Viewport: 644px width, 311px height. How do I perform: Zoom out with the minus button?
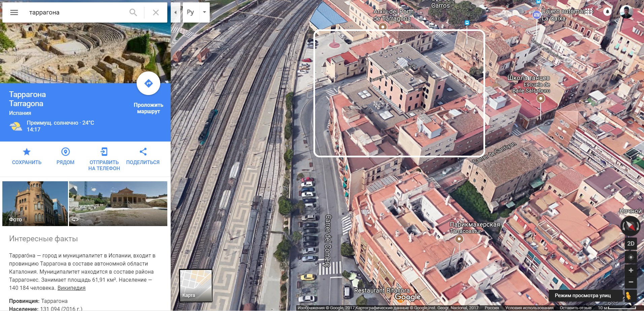pos(631,282)
